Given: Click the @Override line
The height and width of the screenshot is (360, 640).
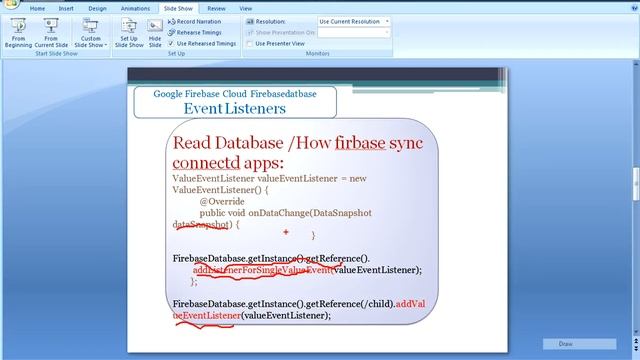Looking at the screenshot, I should [x=222, y=202].
